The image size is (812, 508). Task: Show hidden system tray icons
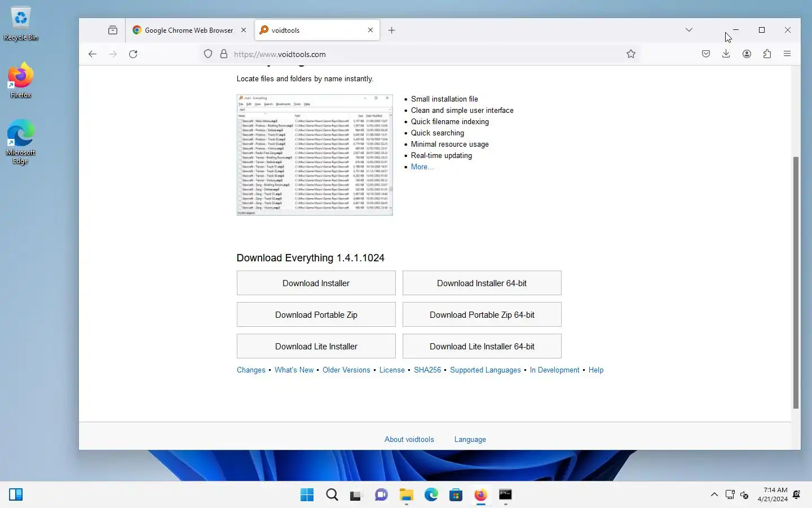pos(714,495)
